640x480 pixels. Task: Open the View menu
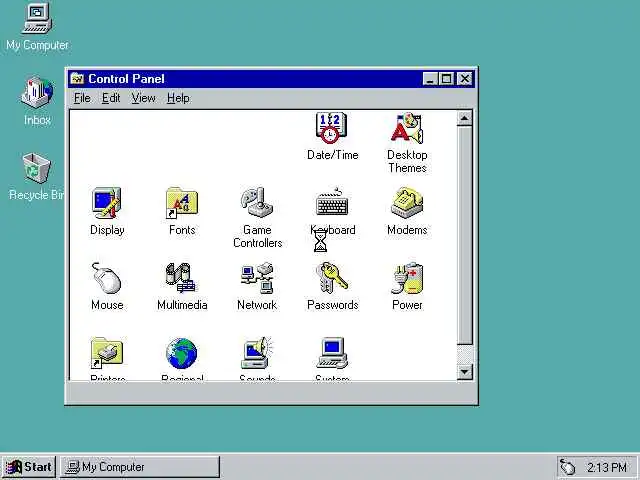(x=143, y=98)
